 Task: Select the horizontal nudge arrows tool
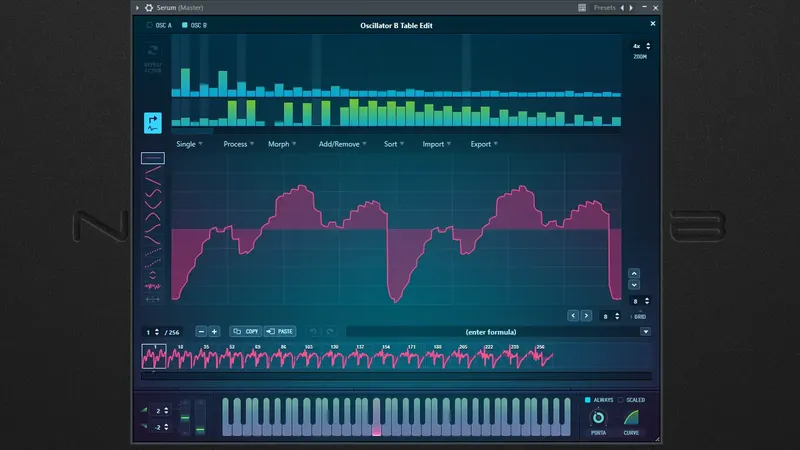tap(153, 299)
